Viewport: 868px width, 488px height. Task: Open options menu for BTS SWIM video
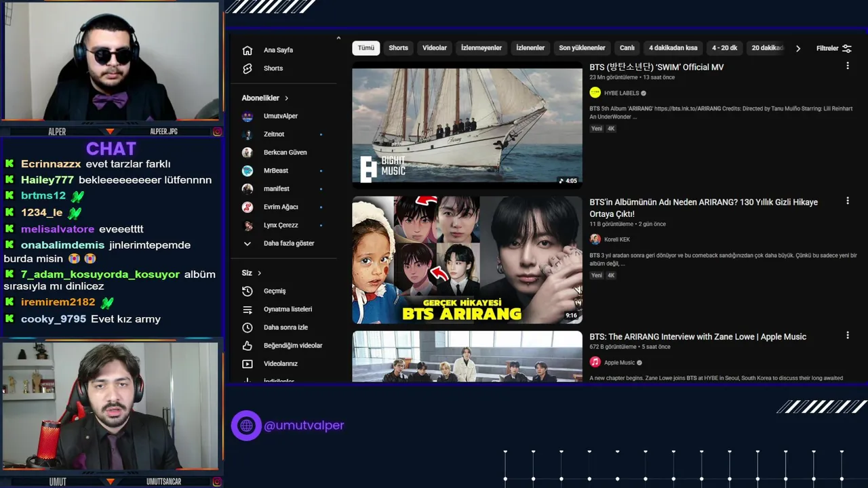(x=847, y=66)
